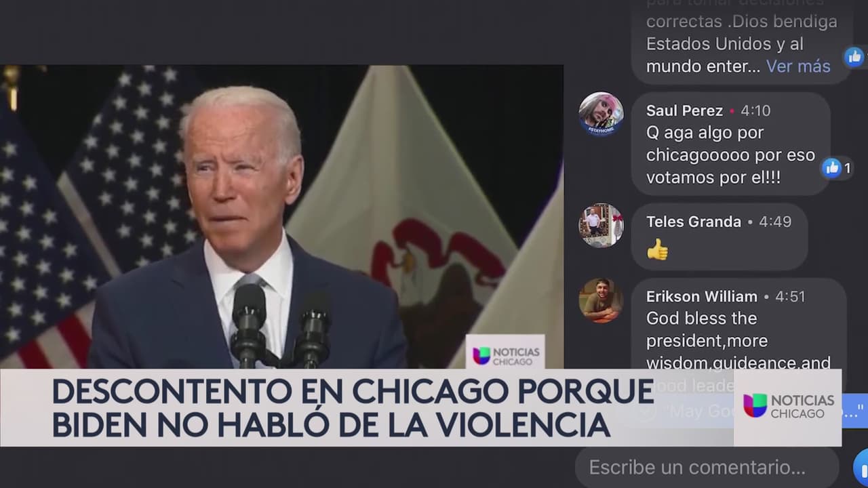
Task: Click the Noticias Chicago logo in the video
Action: 505,354
